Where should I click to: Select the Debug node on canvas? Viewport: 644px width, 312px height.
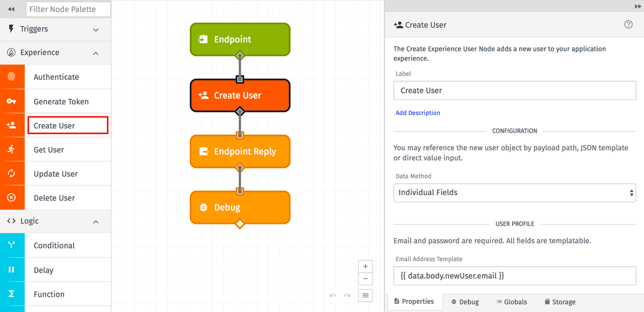coord(240,207)
